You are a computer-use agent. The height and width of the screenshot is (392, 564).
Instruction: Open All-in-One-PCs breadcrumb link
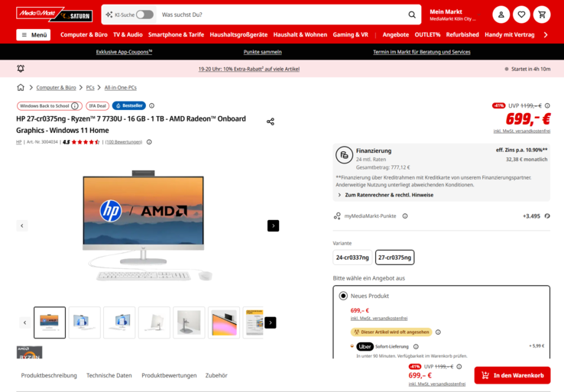tap(121, 87)
